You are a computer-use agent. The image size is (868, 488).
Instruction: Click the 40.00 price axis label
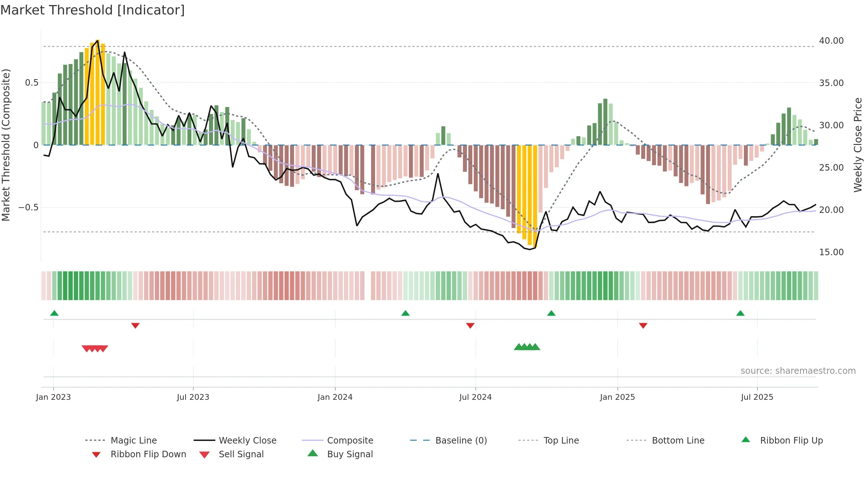(x=831, y=41)
